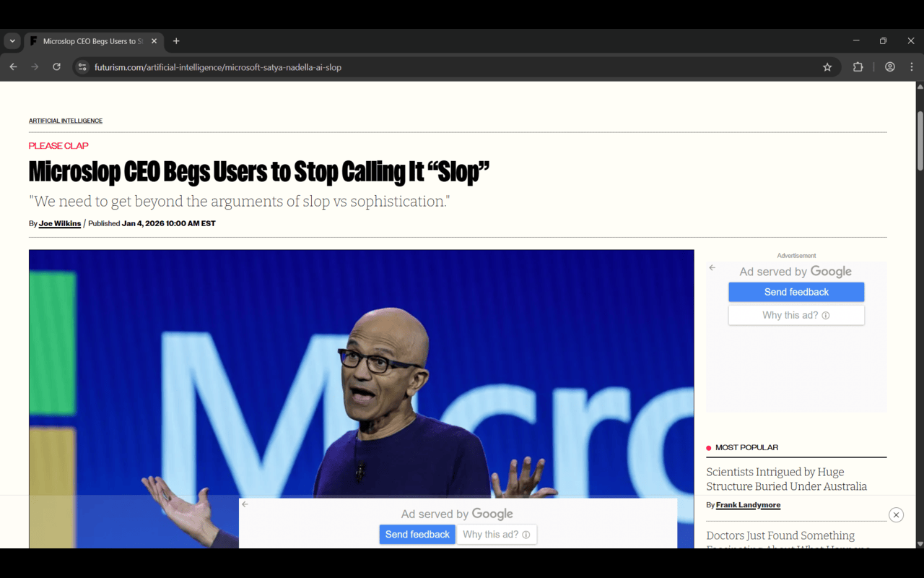This screenshot has width=924, height=578.
Task: Close the Microslop CEO article tab
Action: pyautogui.click(x=154, y=41)
